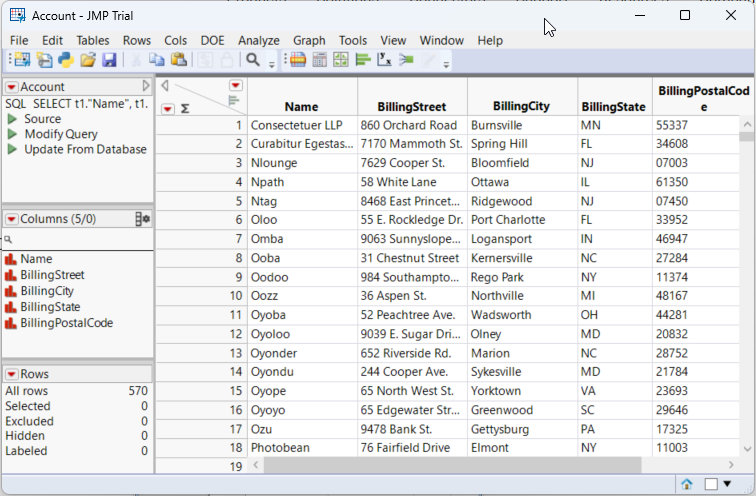Click the Python script toolbar icon
Screen dimensions: 756x496
(x=66, y=60)
